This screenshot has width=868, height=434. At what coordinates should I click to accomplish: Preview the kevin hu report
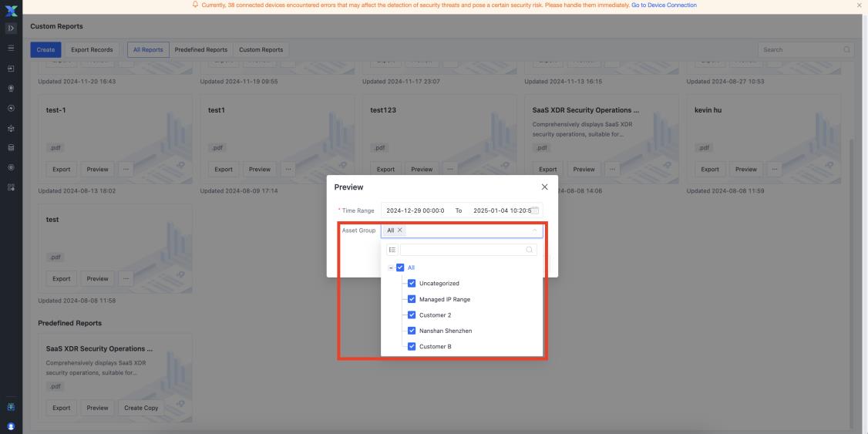coord(745,170)
